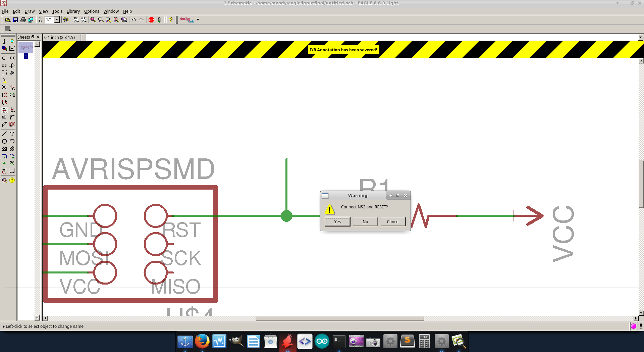The width and height of the screenshot is (644, 352).
Task: Select the Mirror tool
Action: coord(4,65)
